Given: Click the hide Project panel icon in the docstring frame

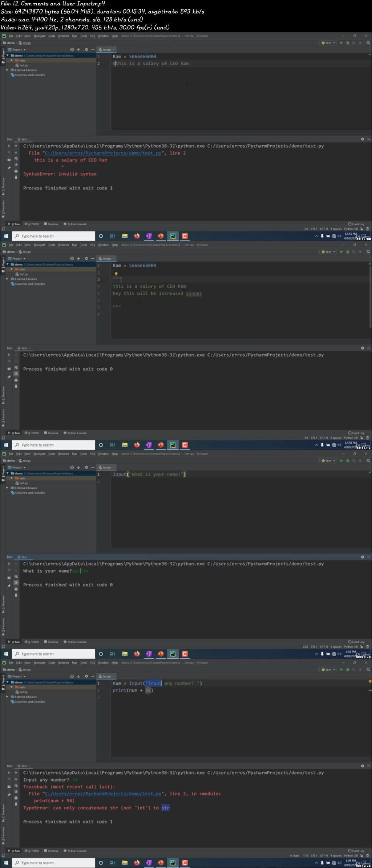Looking at the screenshot, I should (x=93, y=259).
